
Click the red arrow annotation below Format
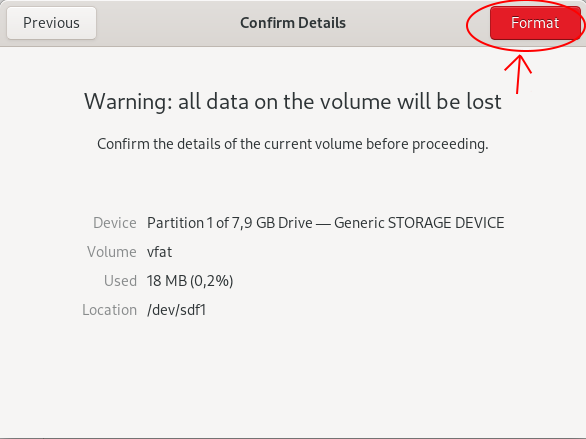point(518,74)
